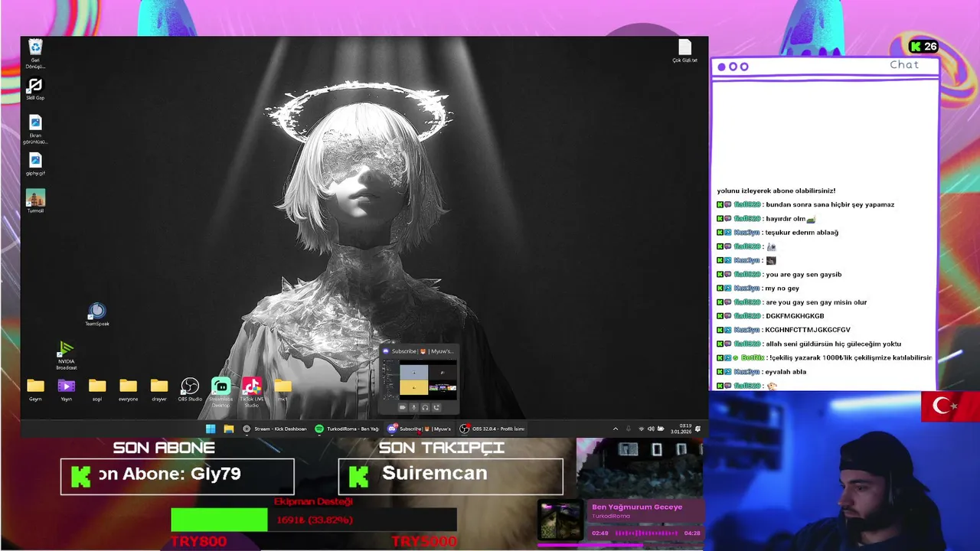
Task: Click the Kick viewer count badge showing 26
Action: pos(923,47)
